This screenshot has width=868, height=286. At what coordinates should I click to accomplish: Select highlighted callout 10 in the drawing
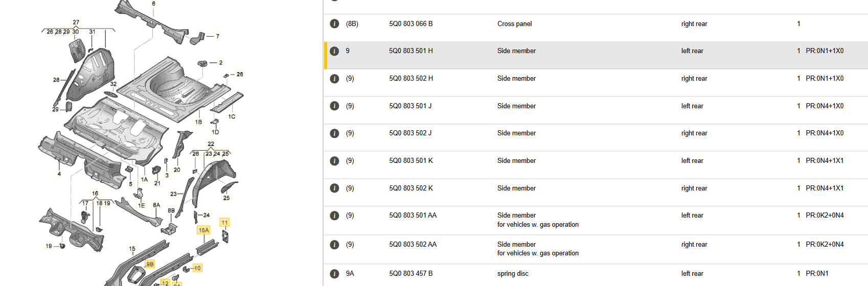(x=197, y=268)
